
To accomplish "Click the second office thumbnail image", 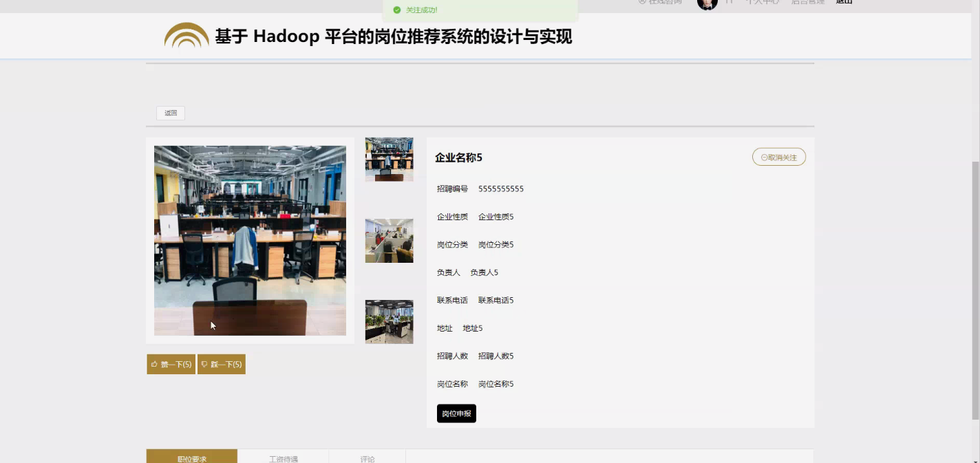I will [389, 240].
